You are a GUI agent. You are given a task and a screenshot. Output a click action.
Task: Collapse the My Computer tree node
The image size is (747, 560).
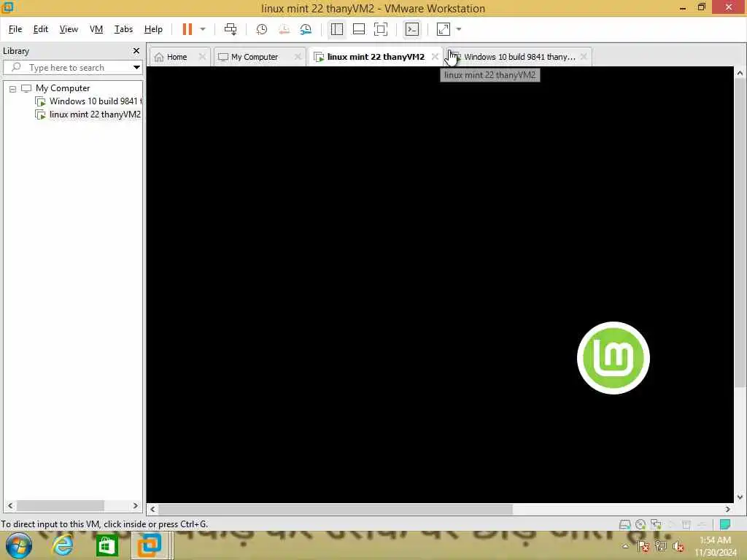tap(13, 89)
